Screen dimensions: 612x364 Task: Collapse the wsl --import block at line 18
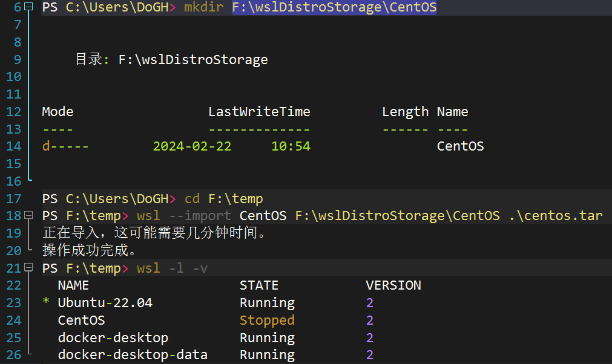coord(28,216)
